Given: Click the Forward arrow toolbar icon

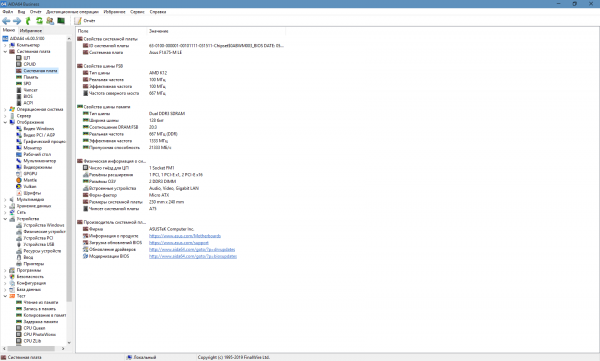Looking at the screenshot, I should pos(17,21).
